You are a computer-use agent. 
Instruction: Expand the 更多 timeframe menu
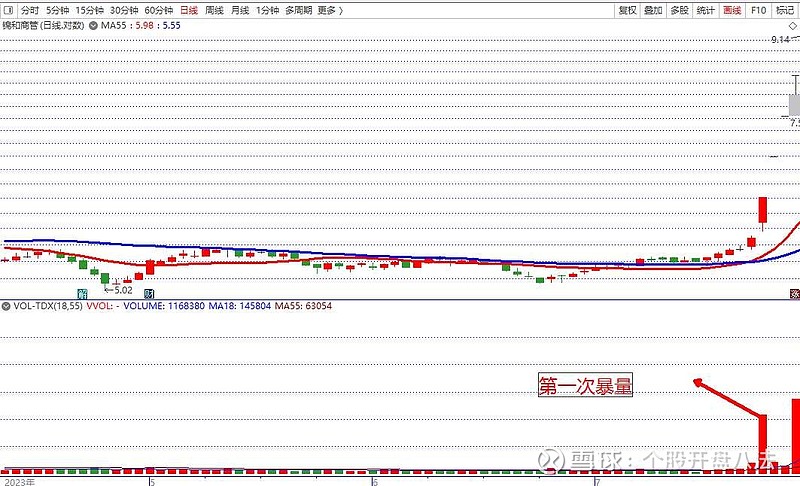coord(330,10)
